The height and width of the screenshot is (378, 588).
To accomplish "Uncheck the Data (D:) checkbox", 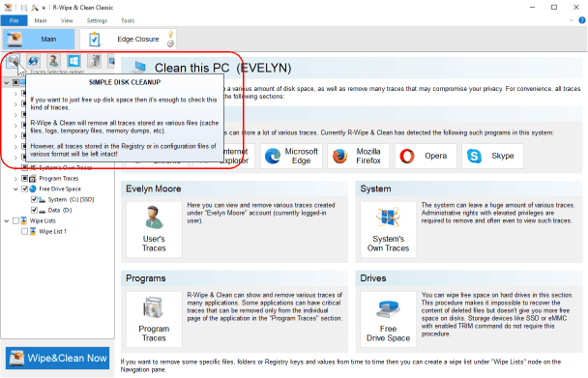I will coord(34,210).
